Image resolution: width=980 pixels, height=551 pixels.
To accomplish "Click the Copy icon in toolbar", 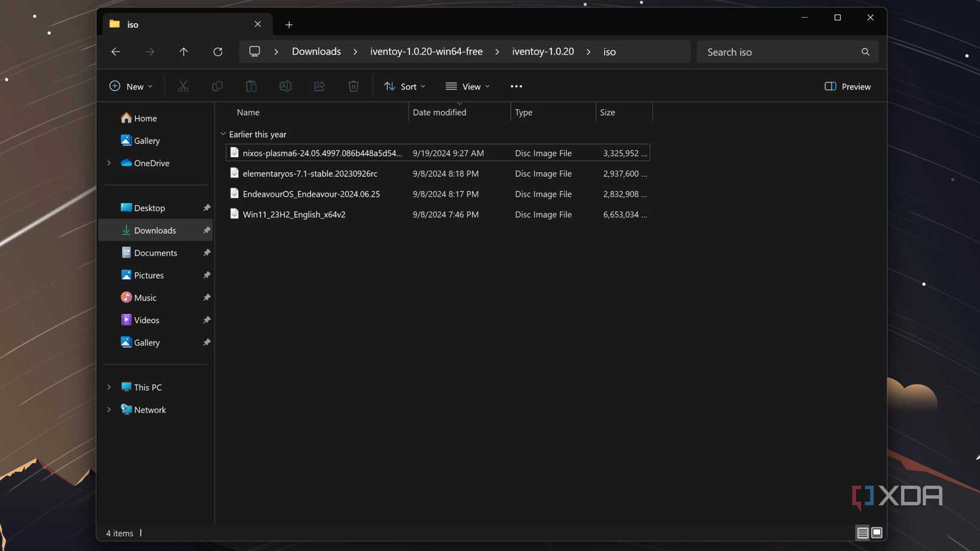I will pyautogui.click(x=217, y=86).
